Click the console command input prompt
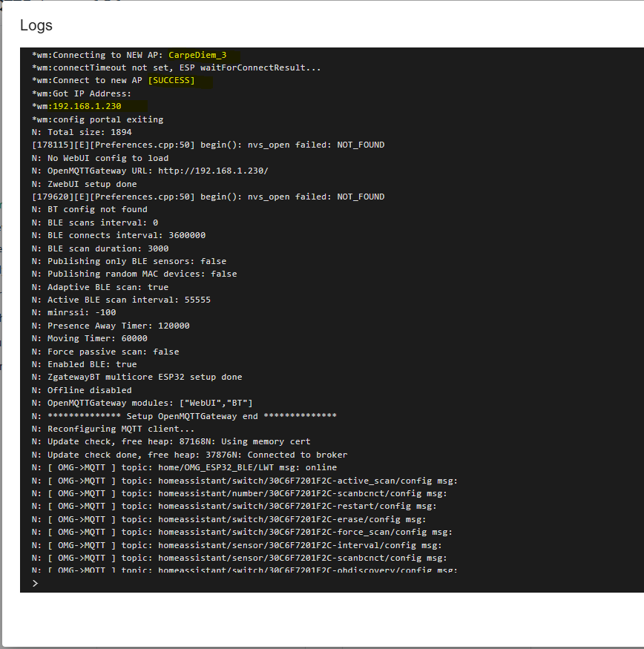Screen dimensions: 644x649 [x=297, y=583]
